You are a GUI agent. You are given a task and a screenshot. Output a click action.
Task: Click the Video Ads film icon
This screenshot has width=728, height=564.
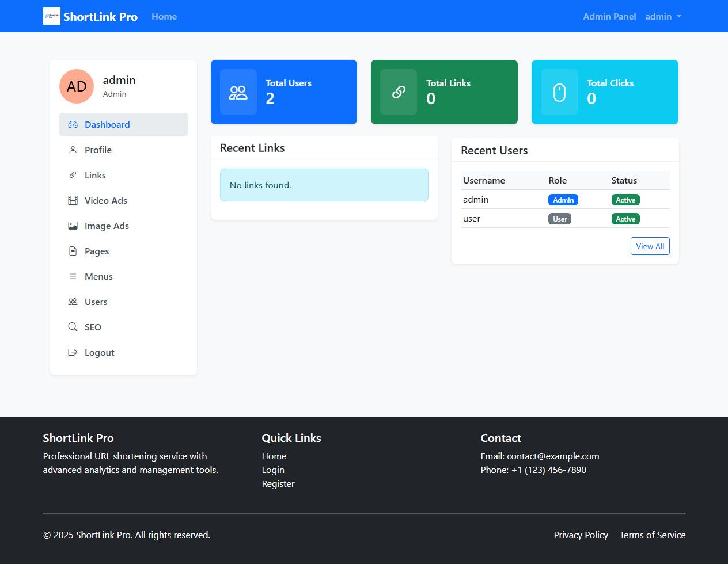point(73,200)
